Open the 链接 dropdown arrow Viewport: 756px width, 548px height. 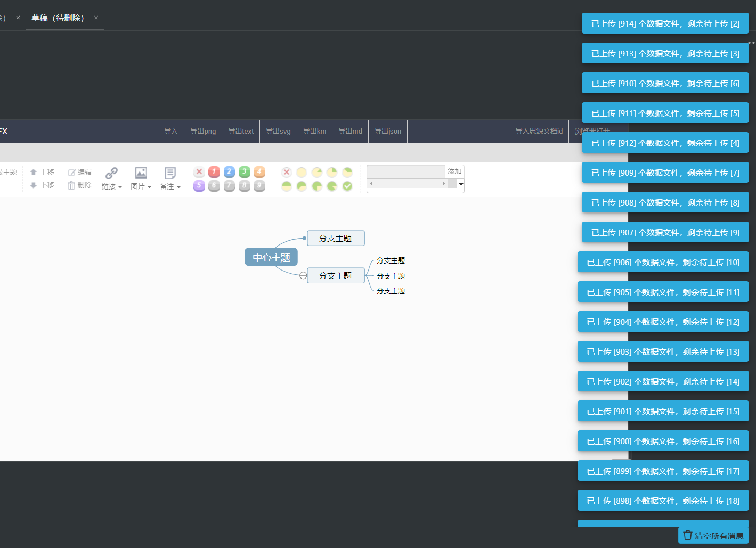pyautogui.click(x=120, y=187)
